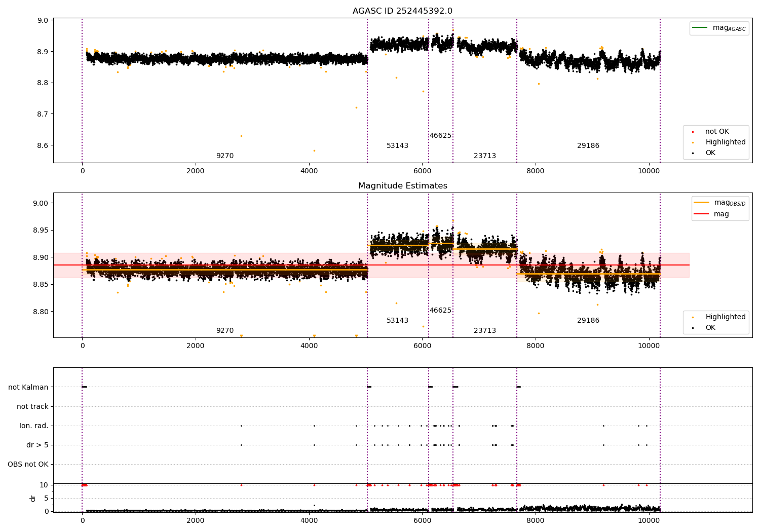Click OBSID label 46625 in Magnitude Estimates plot
The image size is (760, 532).
coord(440,310)
